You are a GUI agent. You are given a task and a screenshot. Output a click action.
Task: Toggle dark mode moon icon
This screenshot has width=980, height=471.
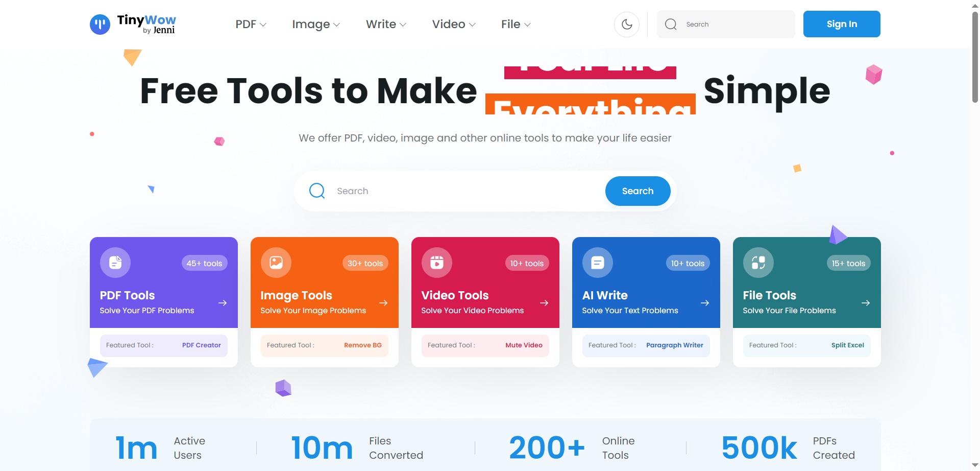point(627,24)
